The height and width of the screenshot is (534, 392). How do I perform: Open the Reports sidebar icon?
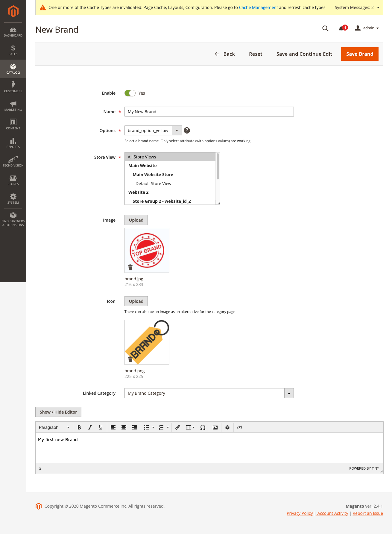(x=13, y=143)
